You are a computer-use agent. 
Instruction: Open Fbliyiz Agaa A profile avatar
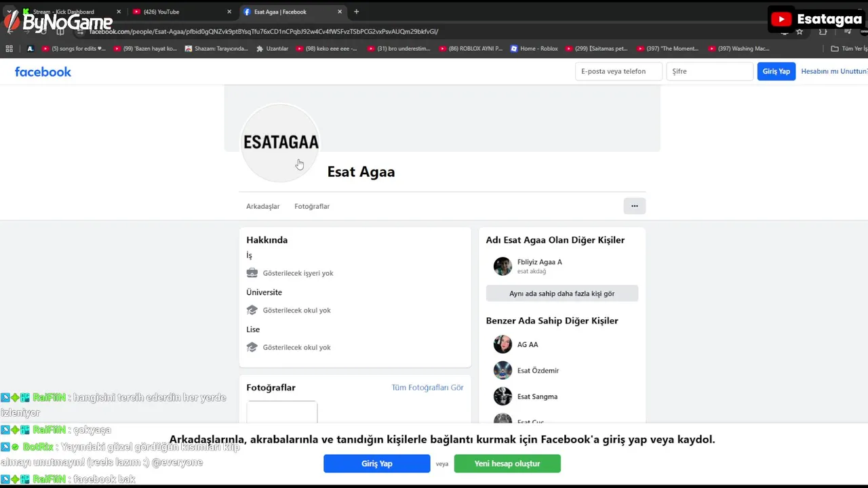coord(502,266)
